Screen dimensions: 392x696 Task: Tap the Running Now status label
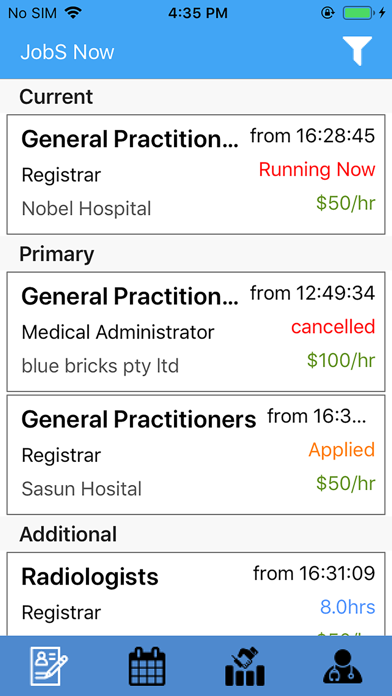pyautogui.click(x=317, y=169)
